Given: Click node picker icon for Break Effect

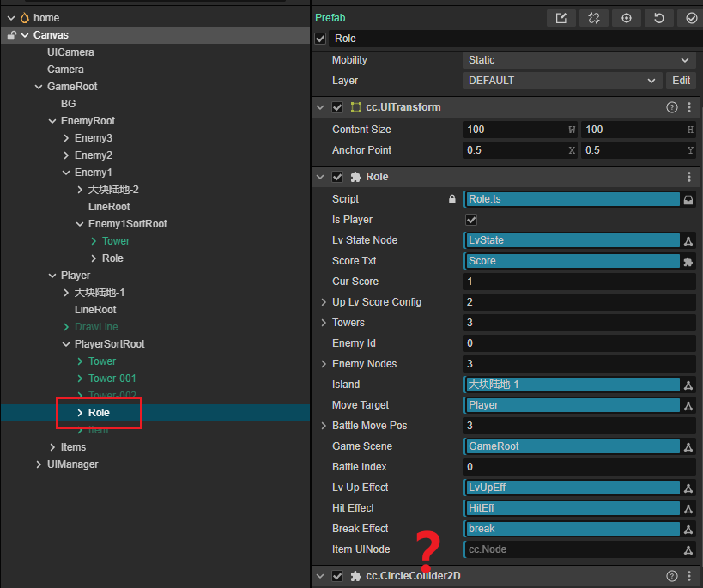Looking at the screenshot, I should coord(688,530).
